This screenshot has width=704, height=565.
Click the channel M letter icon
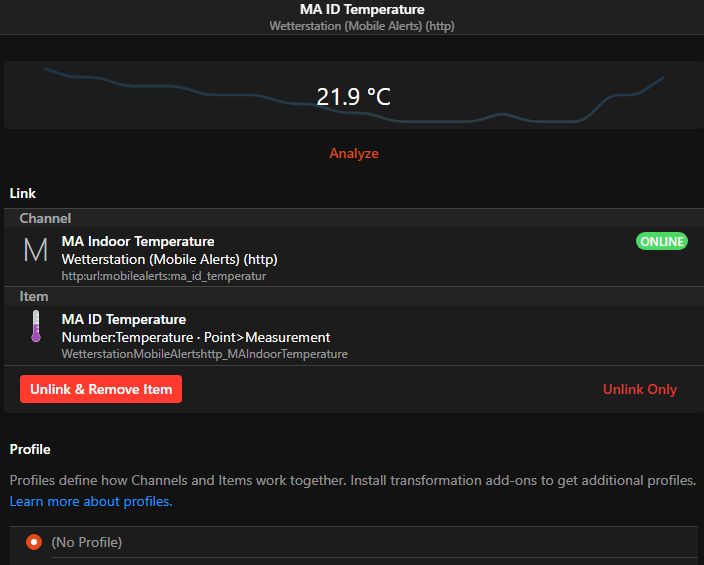[x=35, y=251]
